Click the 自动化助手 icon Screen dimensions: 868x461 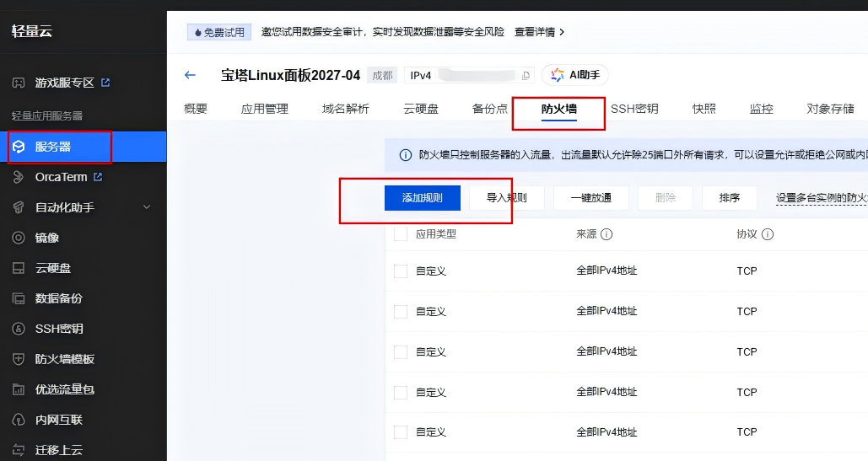[19, 207]
